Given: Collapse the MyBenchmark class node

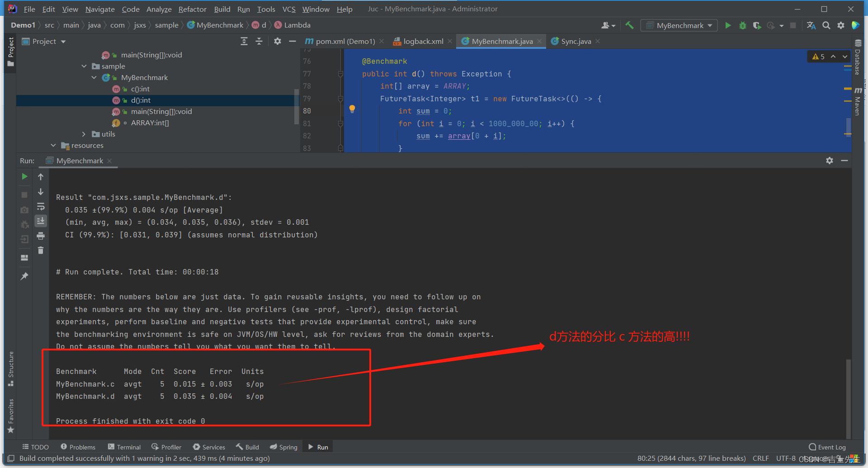Looking at the screenshot, I should (x=94, y=77).
